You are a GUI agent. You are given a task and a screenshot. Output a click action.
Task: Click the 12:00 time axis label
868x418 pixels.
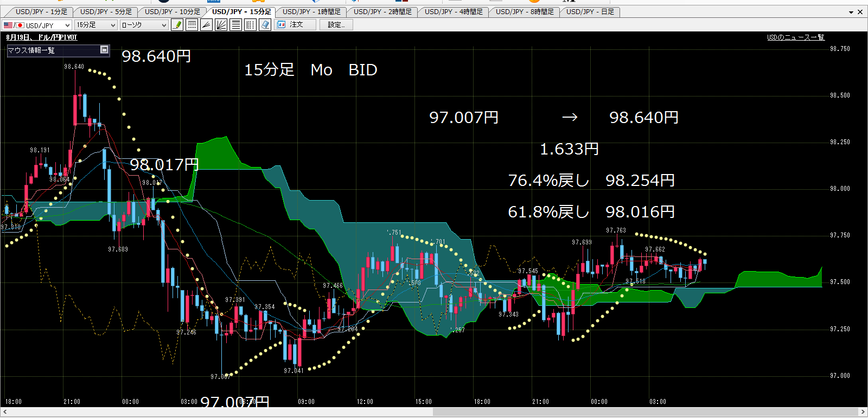coord(365,402)
